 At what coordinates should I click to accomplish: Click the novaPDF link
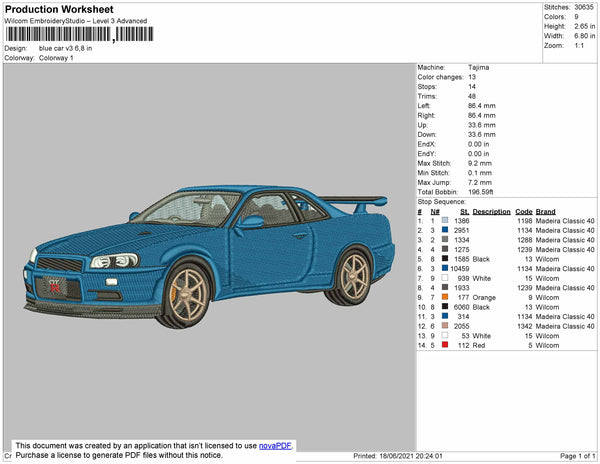tap(277, 446)
